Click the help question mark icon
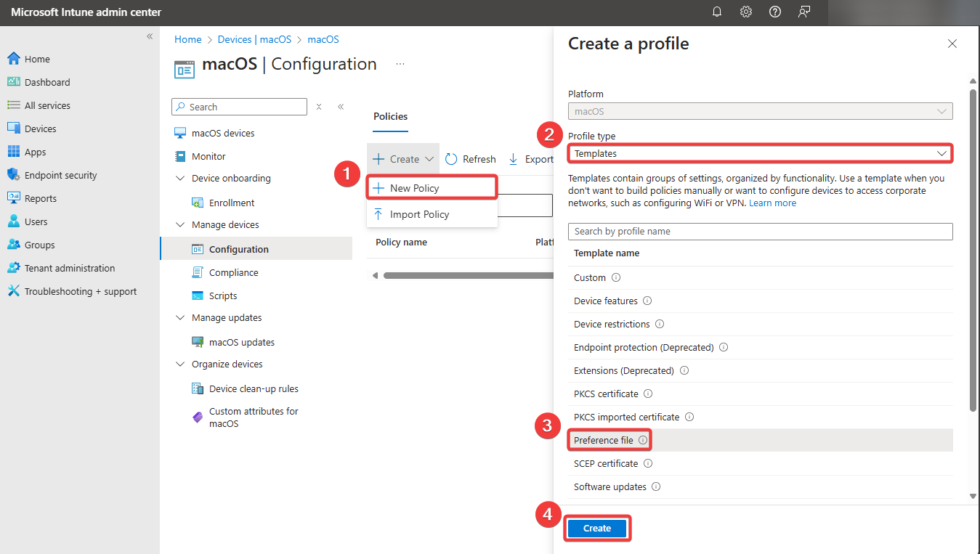Viewport: 980px width, 554px height. [x=775, y=12]
